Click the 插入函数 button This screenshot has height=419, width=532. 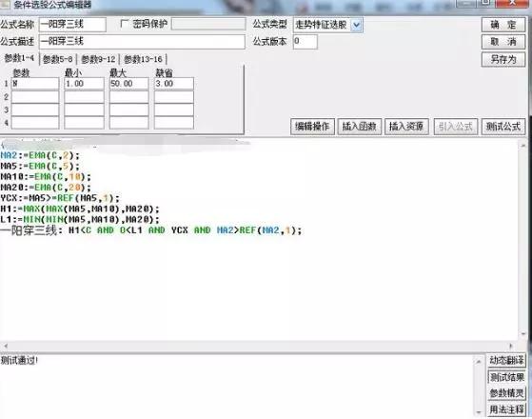pos(360,127)
